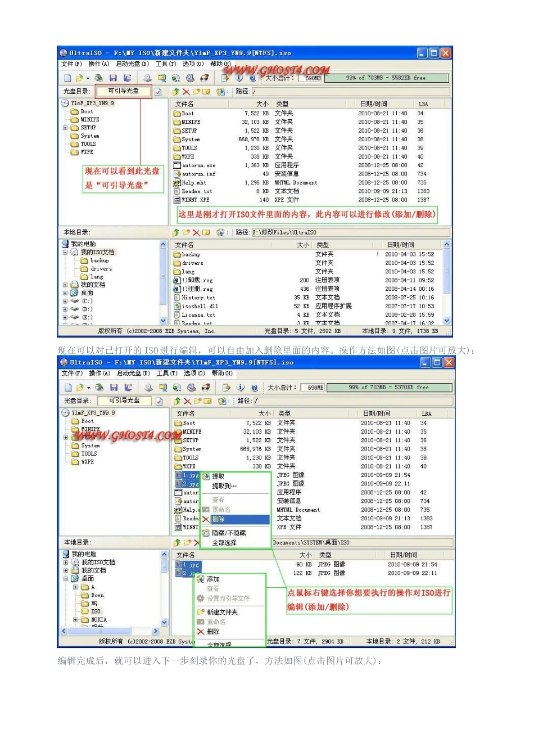Expand (E:) drive node in local tree
534x756 pixels.
click(65, 317)
